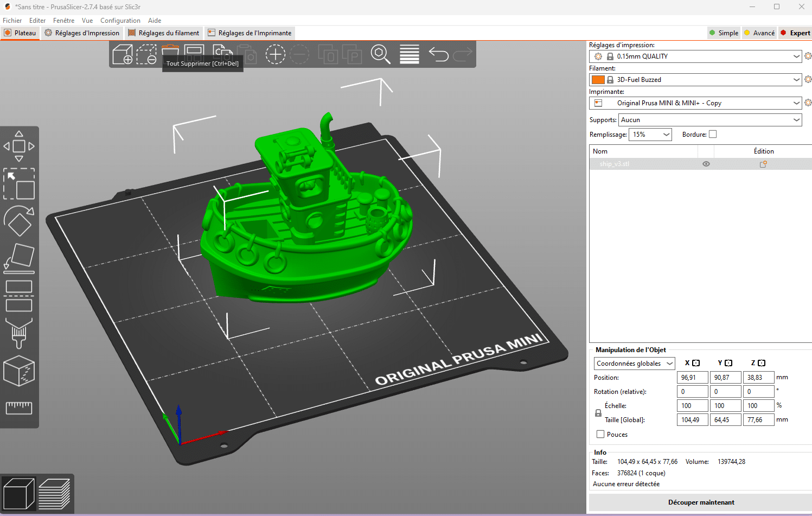The image size is (812, 516).
Task: Open print settings via the gear next to 0.15mm QUALITY
Action: click(x=808, y=56)
